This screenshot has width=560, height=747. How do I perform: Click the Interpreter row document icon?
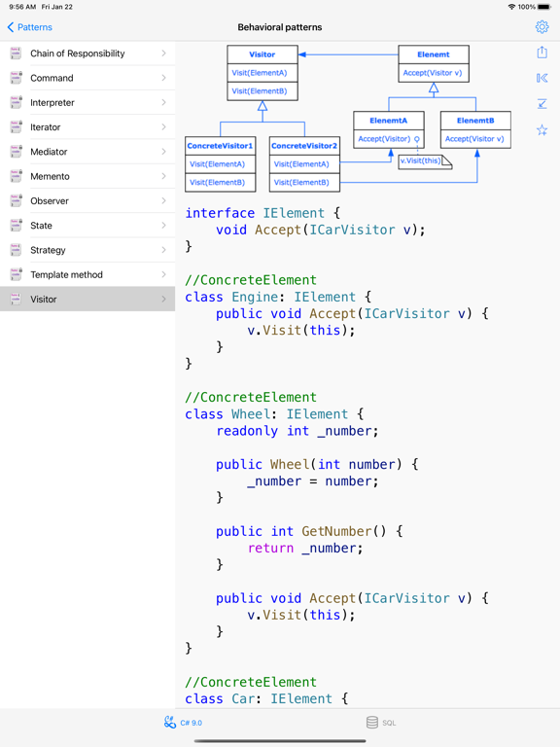click(17, 102)
